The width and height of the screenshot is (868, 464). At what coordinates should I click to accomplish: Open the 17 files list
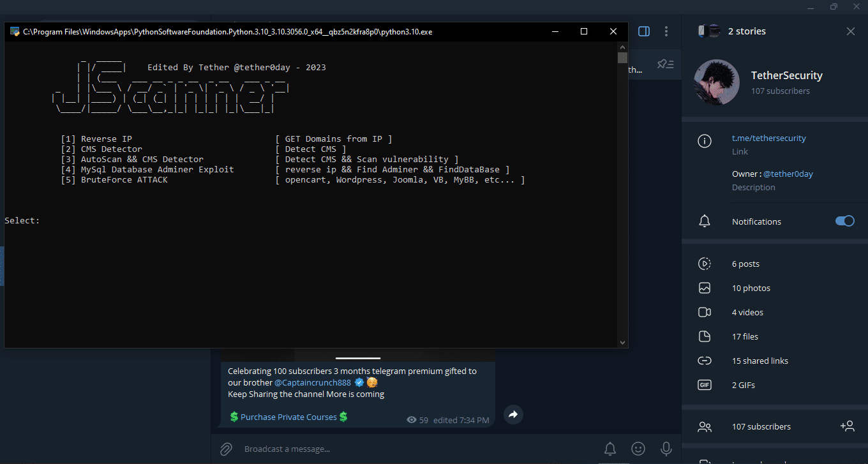[x=745, y=336]
